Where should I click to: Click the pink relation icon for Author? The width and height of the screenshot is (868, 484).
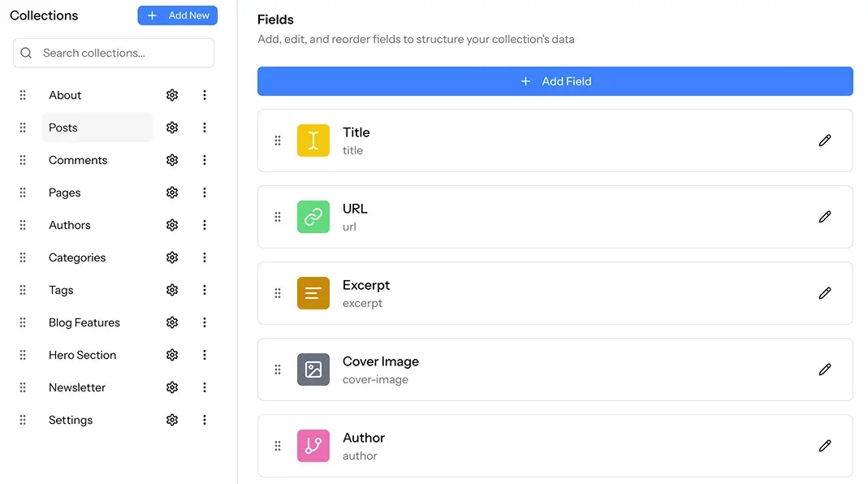click(x=313, y=447)
